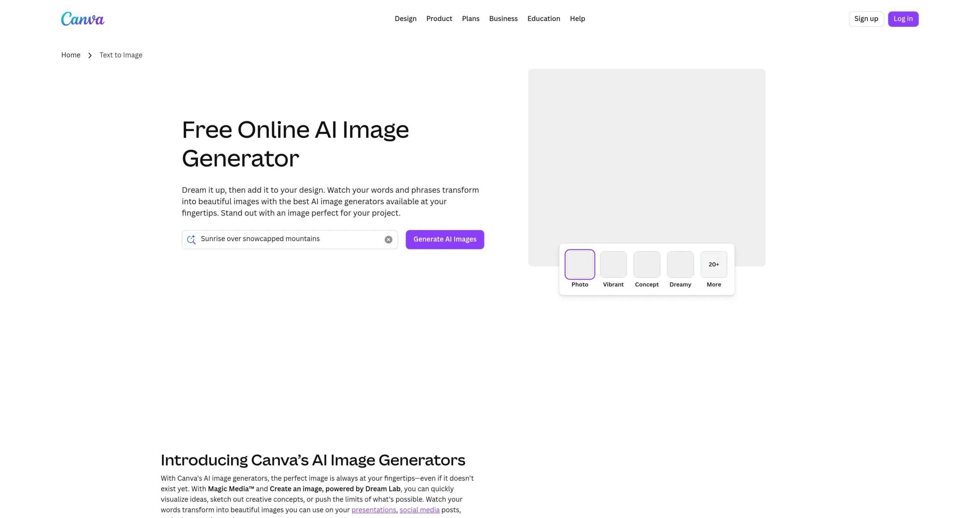Click the breadcrumb chevron after Home
Viewport: 980px width, 518px height.
point(90,55)
